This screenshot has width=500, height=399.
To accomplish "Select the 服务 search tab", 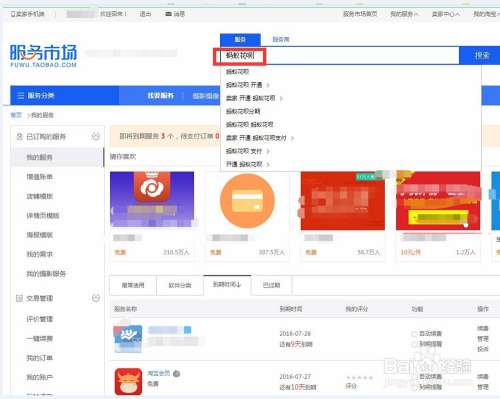I will point(240,40).
